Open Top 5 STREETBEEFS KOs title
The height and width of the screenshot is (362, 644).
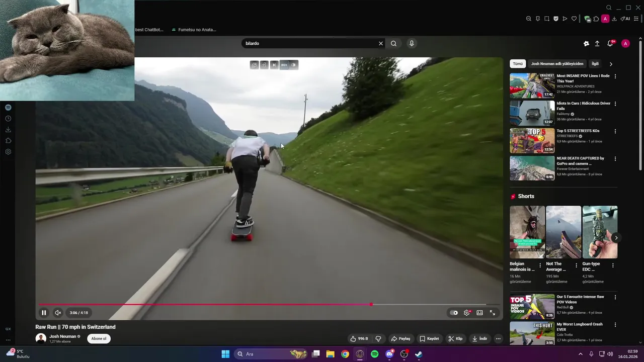(x=578, y=131)
